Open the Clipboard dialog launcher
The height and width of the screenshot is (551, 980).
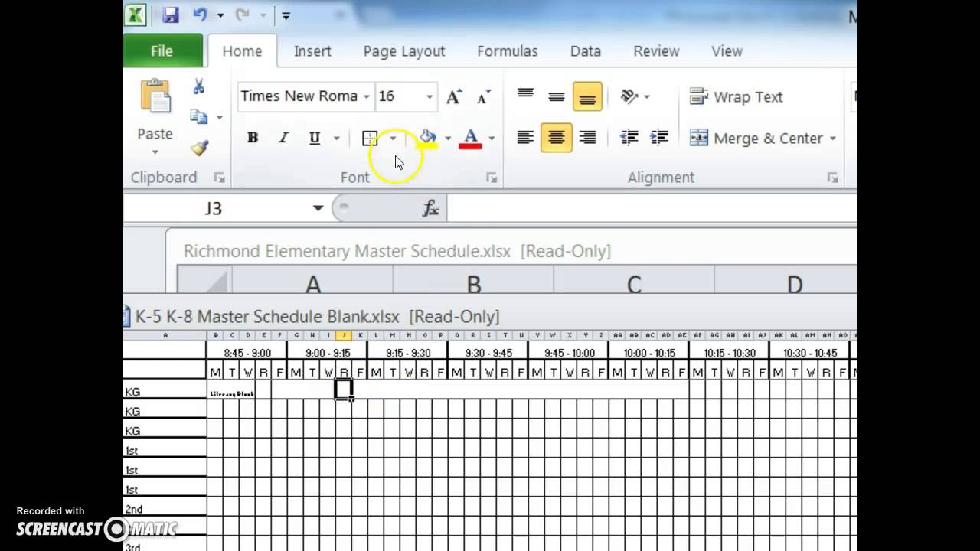tap(220, 178)
